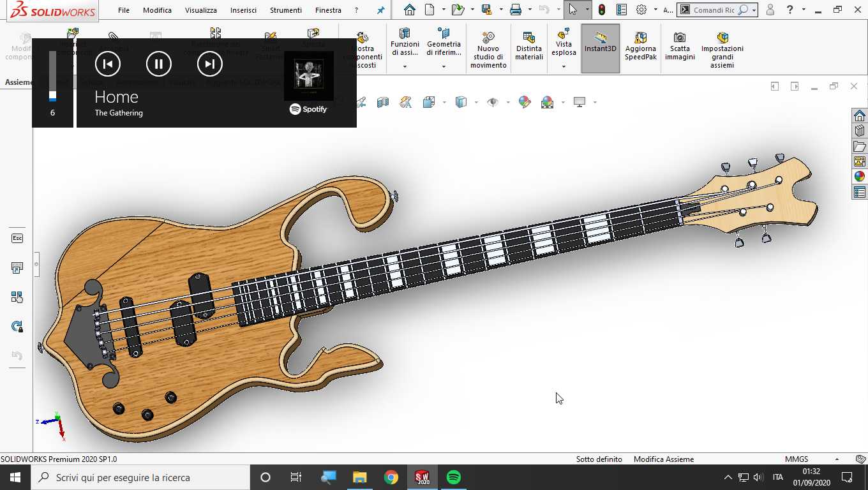Open the file properties list icon

point(622,10)
